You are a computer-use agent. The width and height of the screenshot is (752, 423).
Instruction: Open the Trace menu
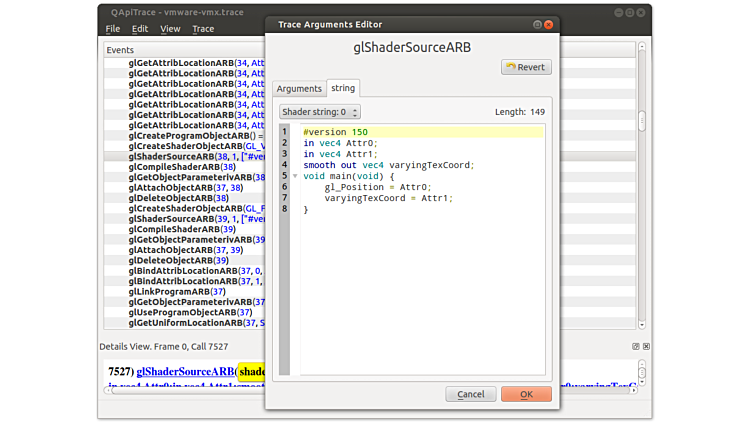pyautogui.click(x=203, y=29)
